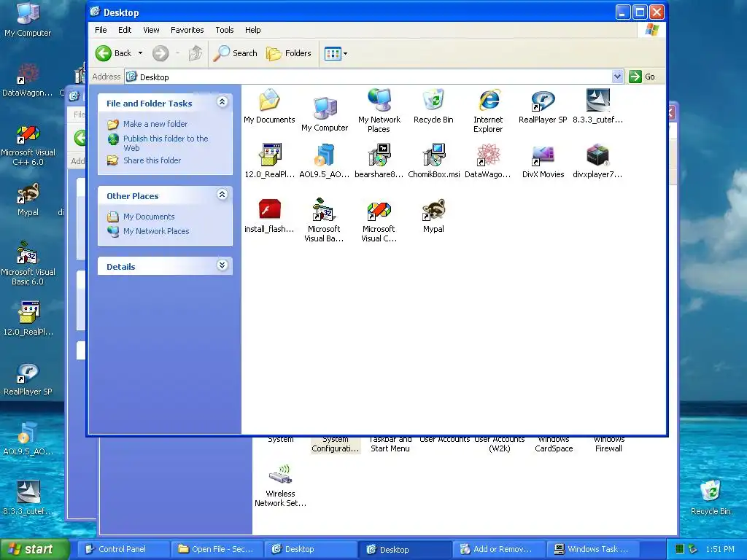Screen dimensions: 747x560
Task: Select AOL9.5_AO... file in Explorer window
Action: click(x=325, y=161)
